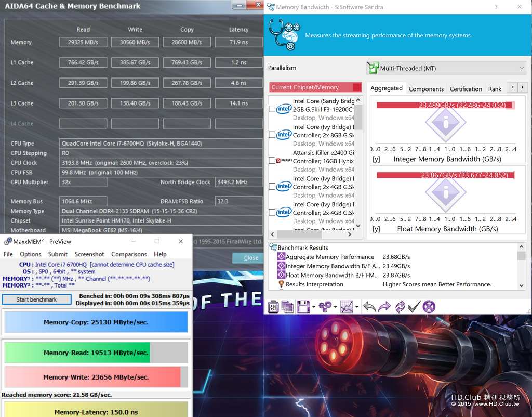This screenshot has height=417, width=532.
Task: Click the MaxxMEM² title bar app icon
Action: 7,241
